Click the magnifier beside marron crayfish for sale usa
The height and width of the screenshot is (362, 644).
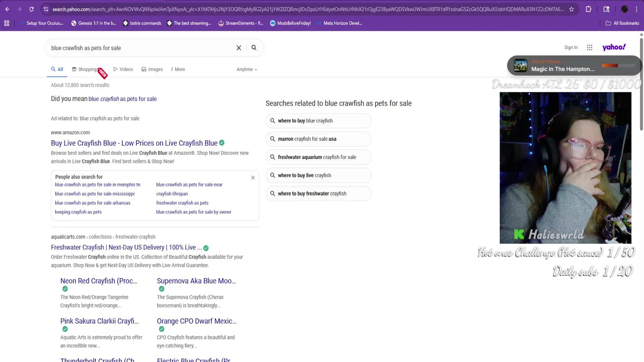click(x=273, y=139)
